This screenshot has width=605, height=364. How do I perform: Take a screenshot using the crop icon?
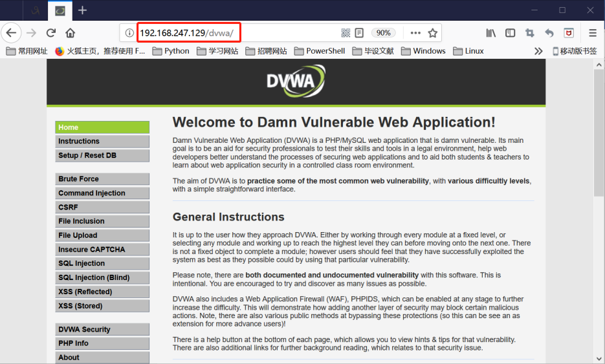point(530,33)
